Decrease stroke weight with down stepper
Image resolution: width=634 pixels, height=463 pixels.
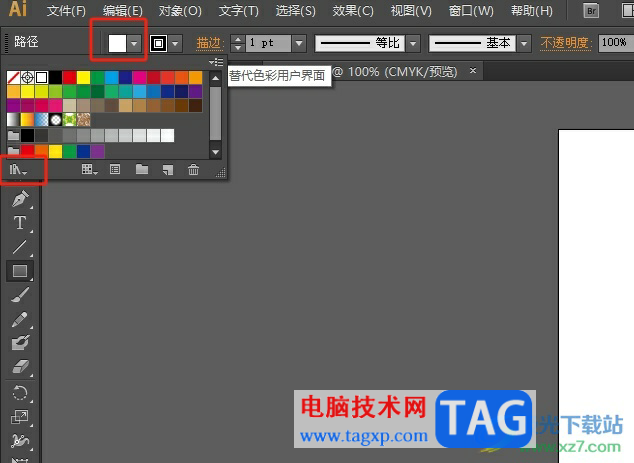(238, 47)
